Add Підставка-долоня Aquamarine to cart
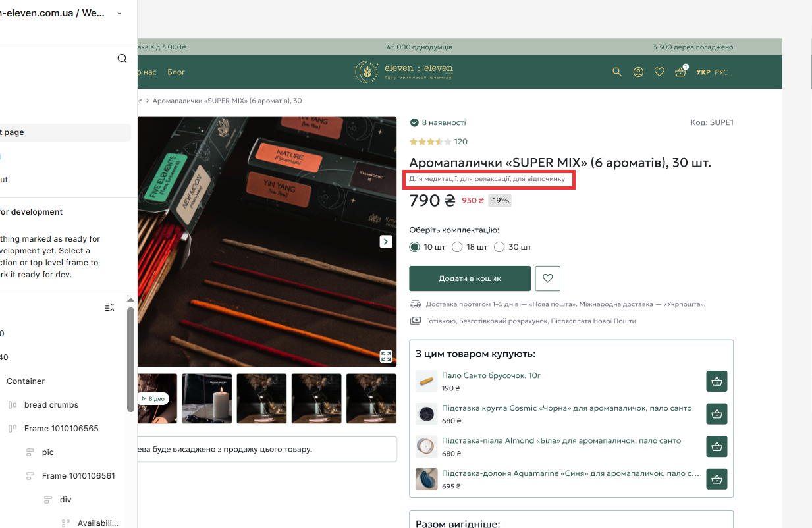 717,479
